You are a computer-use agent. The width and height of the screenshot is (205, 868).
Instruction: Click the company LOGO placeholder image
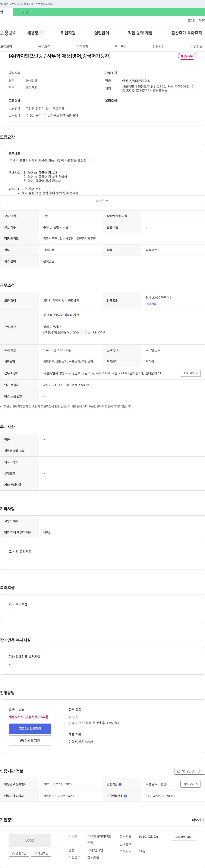[30, 840]
